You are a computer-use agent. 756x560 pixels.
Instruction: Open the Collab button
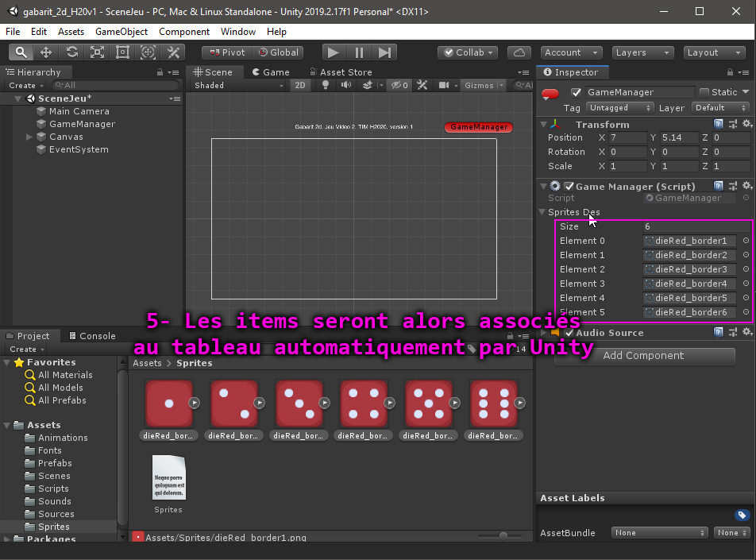[x=468, y=52]
